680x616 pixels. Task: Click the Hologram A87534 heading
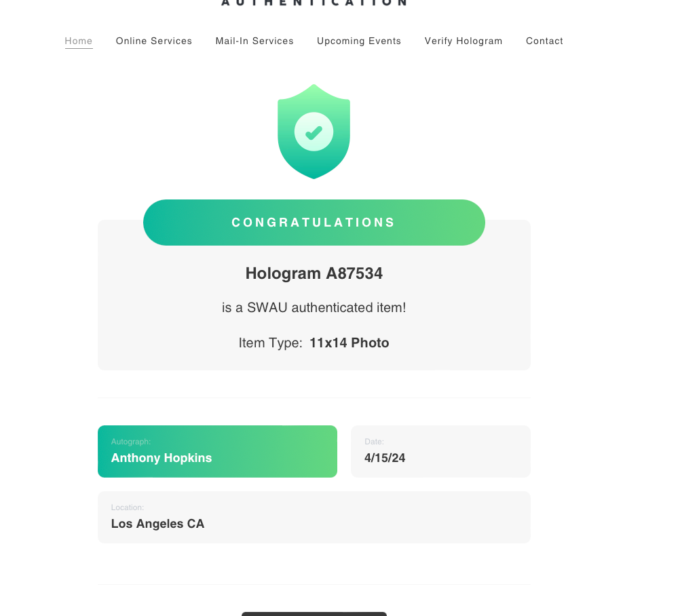[314, 273]
